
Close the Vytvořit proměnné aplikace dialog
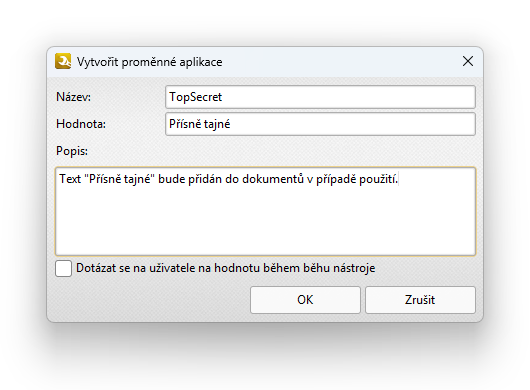pos(468,62)
